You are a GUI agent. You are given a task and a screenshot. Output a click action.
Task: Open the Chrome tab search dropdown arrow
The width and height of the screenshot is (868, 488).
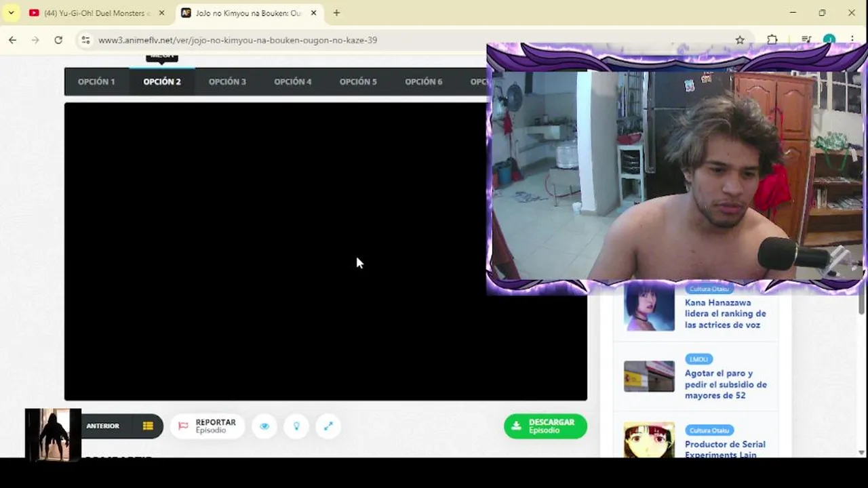(x=11, y=13)
